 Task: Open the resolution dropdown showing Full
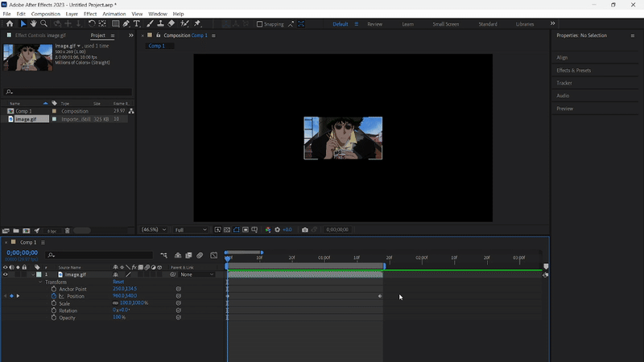pyautogui.click(x=191, y=230)
